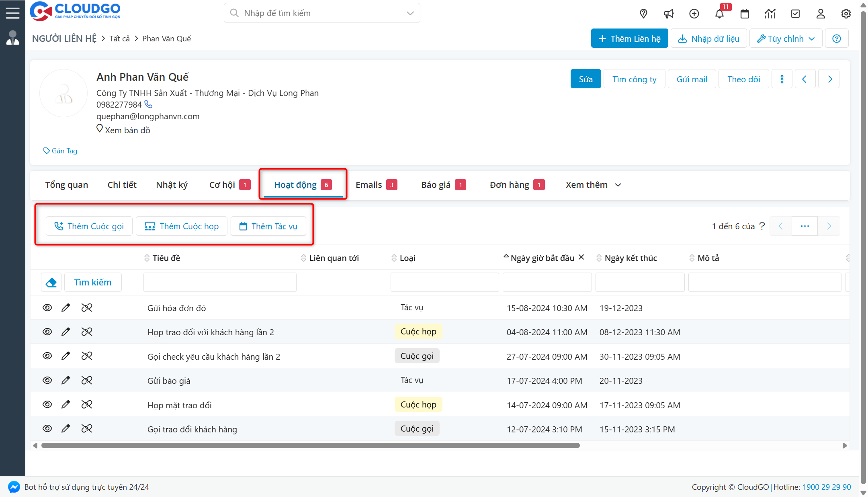Expand the 'Xem thêm' tabs dropdown
Image resolution: width=868 pixels, height=497 pixels.
tap(593, 185)
